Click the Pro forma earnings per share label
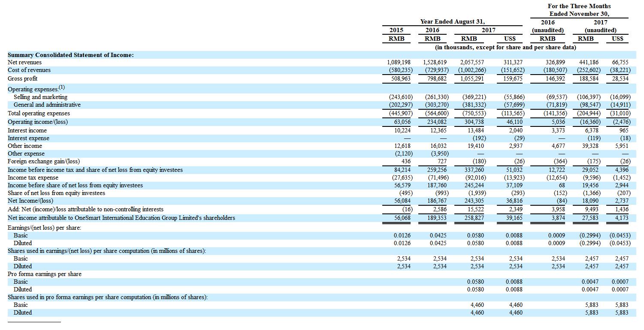 (44, 274)
